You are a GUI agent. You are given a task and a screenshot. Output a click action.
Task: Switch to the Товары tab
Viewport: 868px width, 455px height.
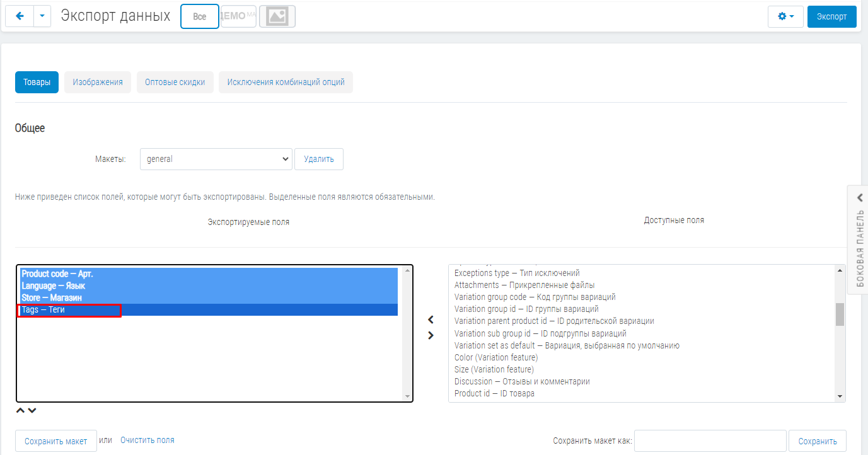point(37,82)
